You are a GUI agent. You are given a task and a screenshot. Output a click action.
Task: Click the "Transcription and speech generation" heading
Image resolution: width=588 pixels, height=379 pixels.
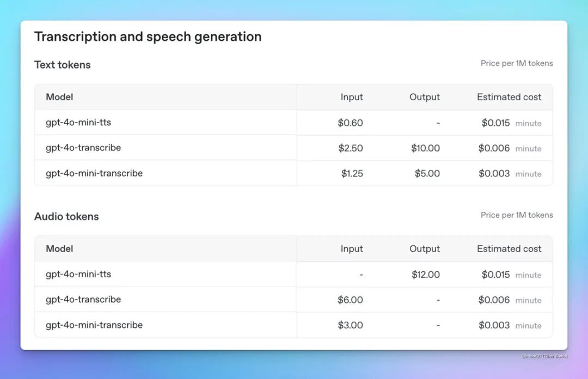tap(148, 37)
